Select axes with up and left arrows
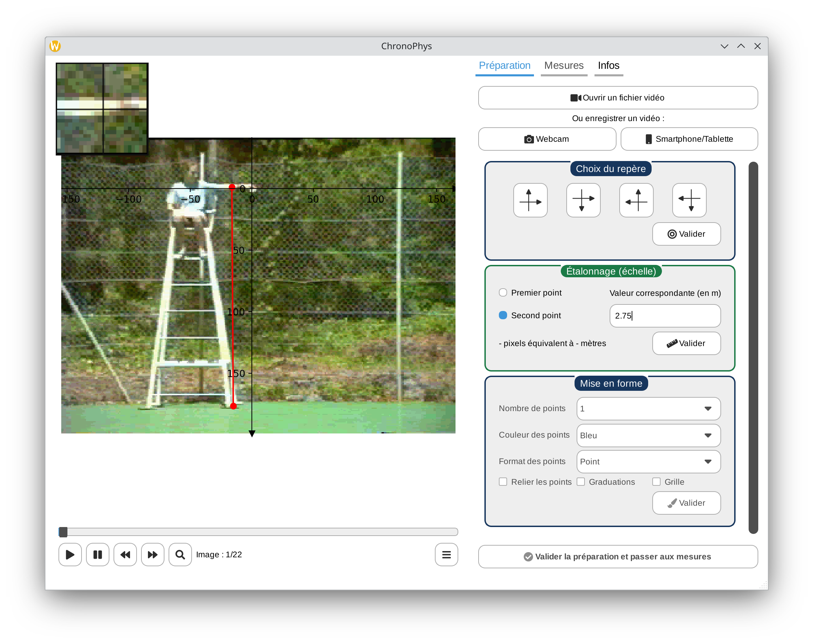The height and width of the screenshot is (644, 814). tap(636, 200)
